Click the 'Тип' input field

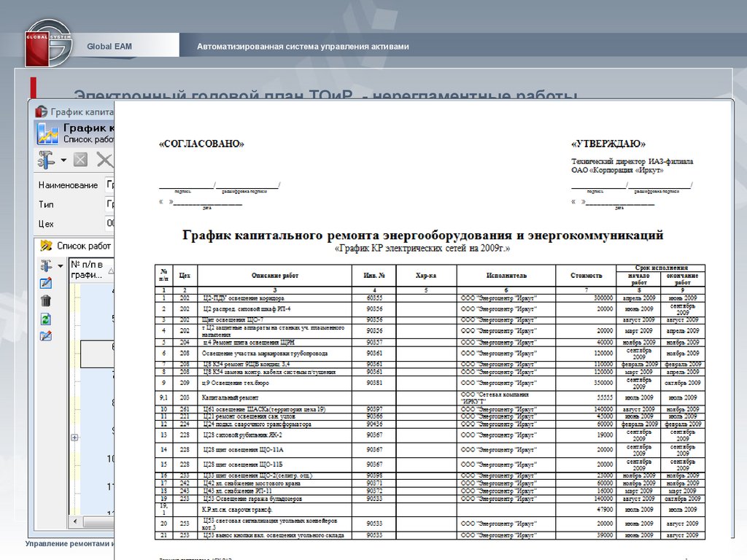(110, 205)
